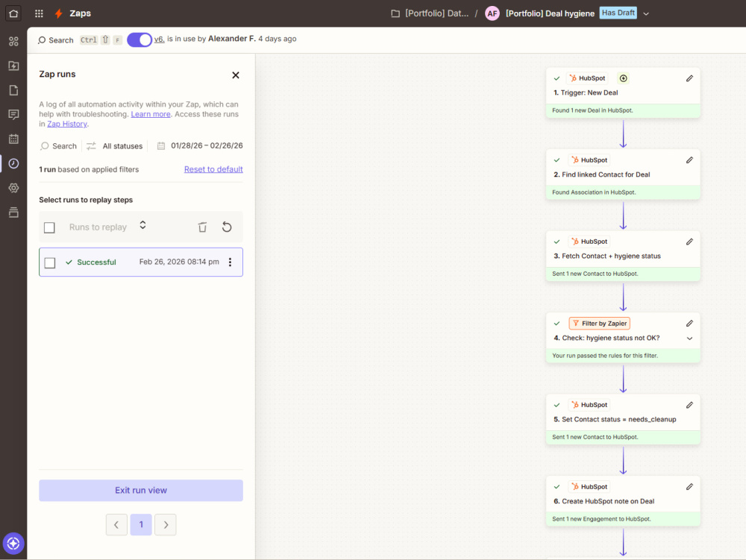746x560 pixels.
Task: Expand the Runs to replay sort selector
Action: pos(142,225)
